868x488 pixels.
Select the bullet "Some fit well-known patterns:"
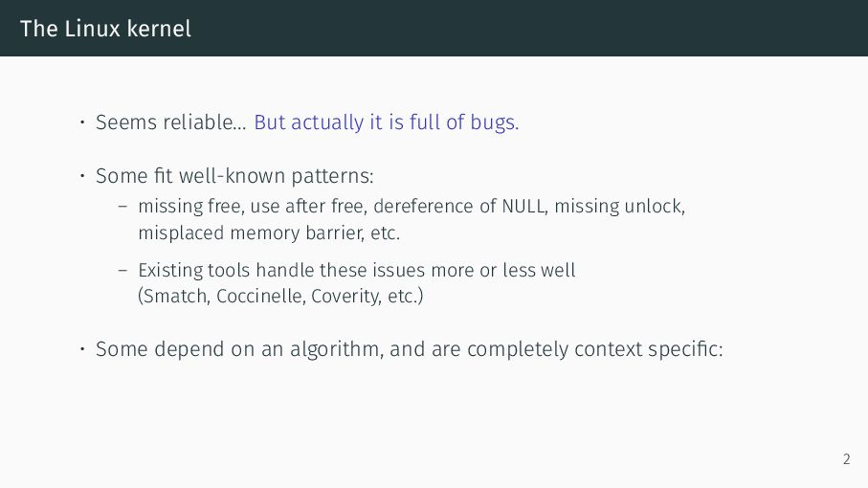(x=234, y=176)
